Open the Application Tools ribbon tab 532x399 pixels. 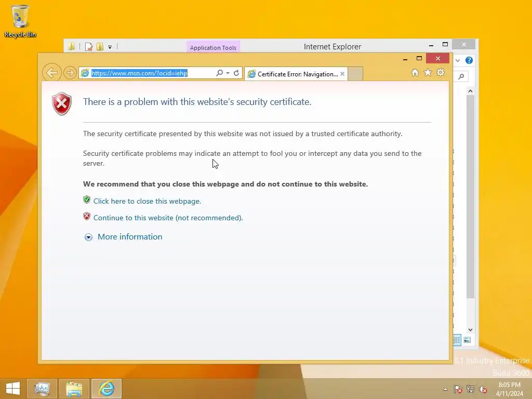(213, 47)
